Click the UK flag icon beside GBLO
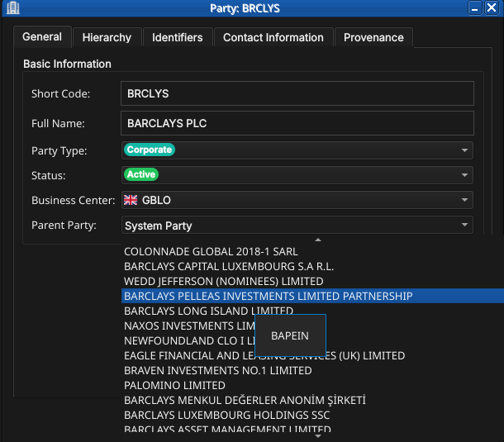The image size is (504, 442). pos(131,200)
